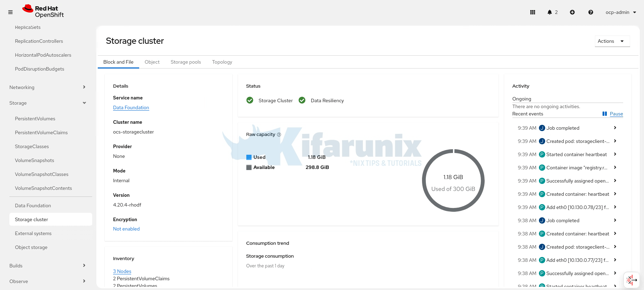The width and height of the screenshot is (644, 290).
Task: Toggle the hamburger navigation menu
Action: tap(10, 12)
